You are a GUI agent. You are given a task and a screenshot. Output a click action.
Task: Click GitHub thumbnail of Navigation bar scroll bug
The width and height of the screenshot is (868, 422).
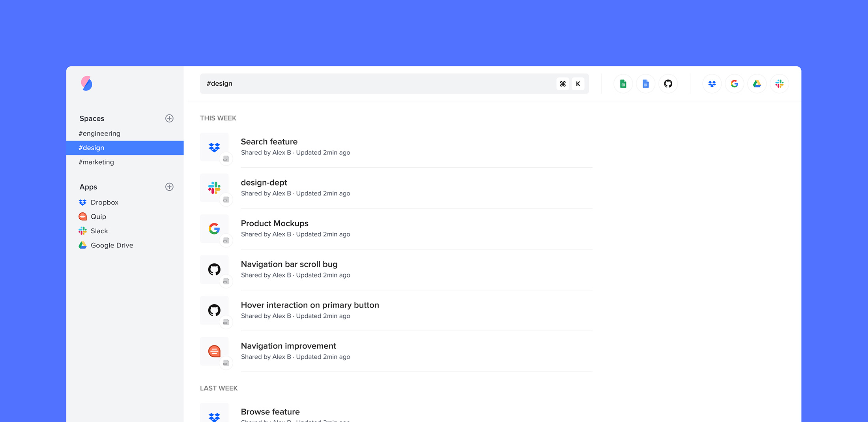click(x=214, y=270)
